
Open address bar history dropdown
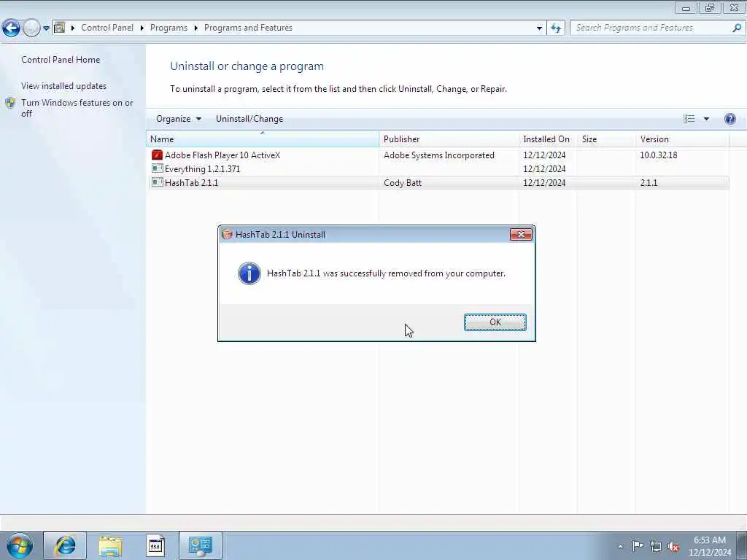539,28
